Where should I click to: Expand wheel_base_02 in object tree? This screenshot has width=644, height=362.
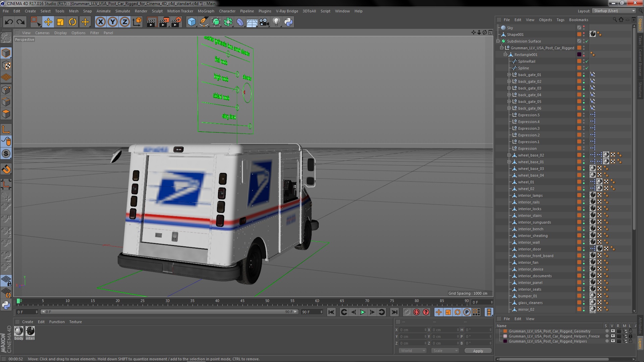[509, 155]
